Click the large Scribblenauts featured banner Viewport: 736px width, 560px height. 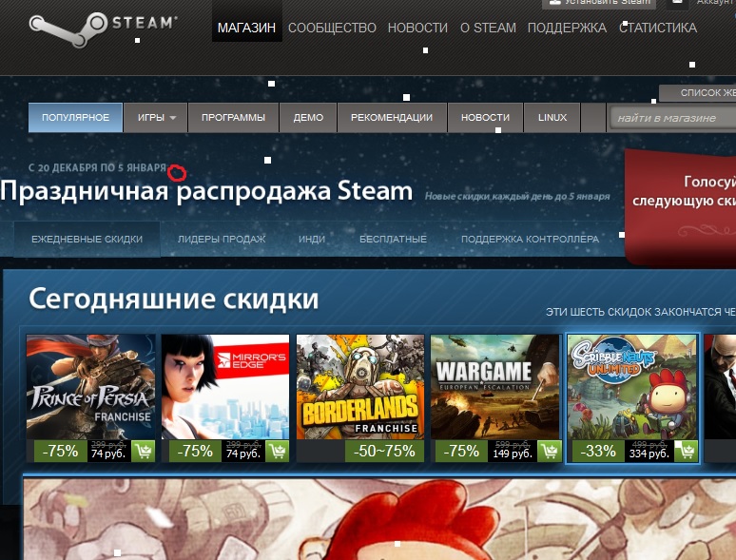pos(379,519)
